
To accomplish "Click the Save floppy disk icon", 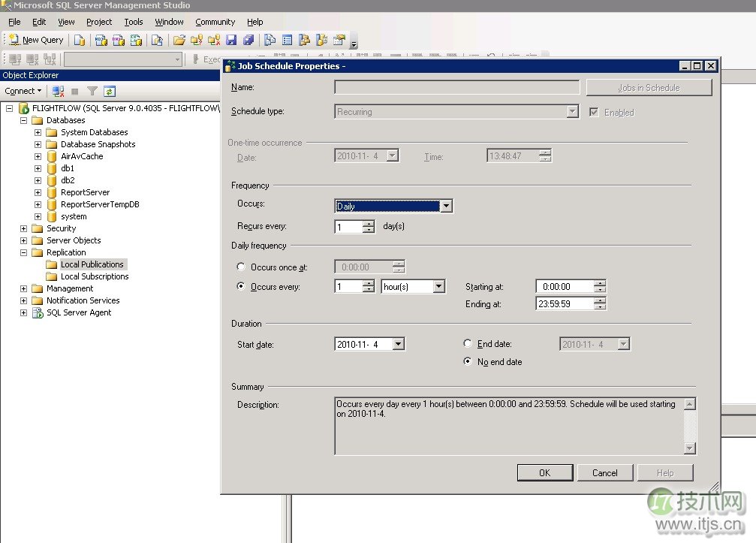I will point(231,40).
